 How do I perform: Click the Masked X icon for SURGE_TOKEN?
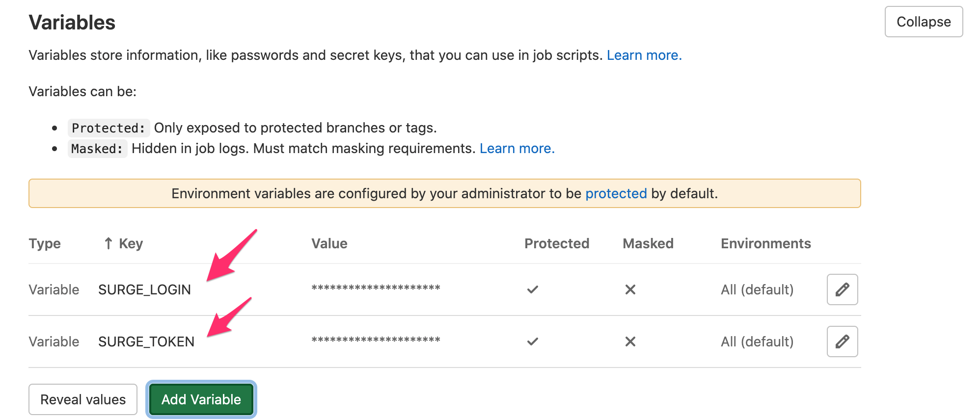[630, 341]
